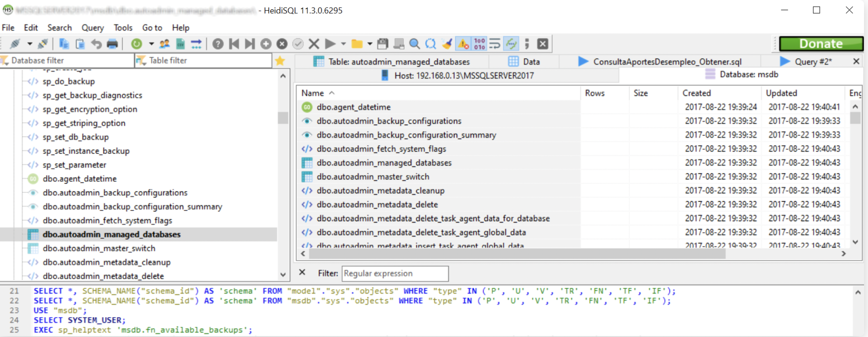Image resolution: width=868 pixels, height=337 pixels.
Task: Click the green refresh icon in toolbar
Action: click(x=136, y=44)
